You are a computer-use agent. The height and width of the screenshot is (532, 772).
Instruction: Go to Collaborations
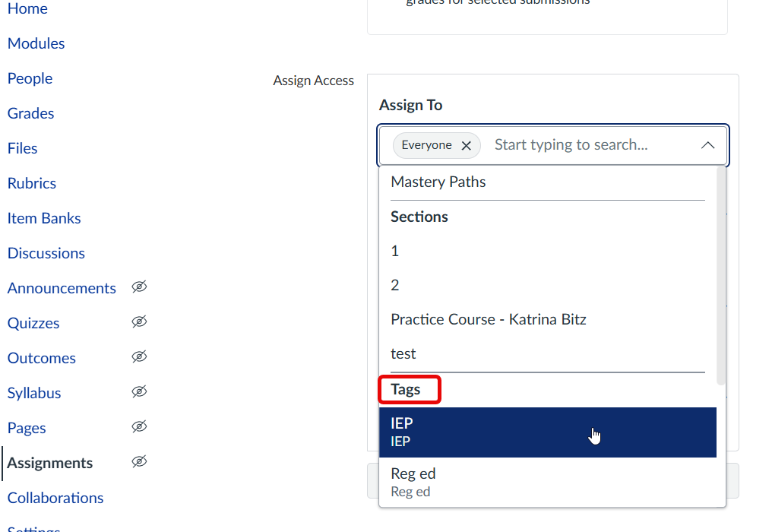[55, 498]
